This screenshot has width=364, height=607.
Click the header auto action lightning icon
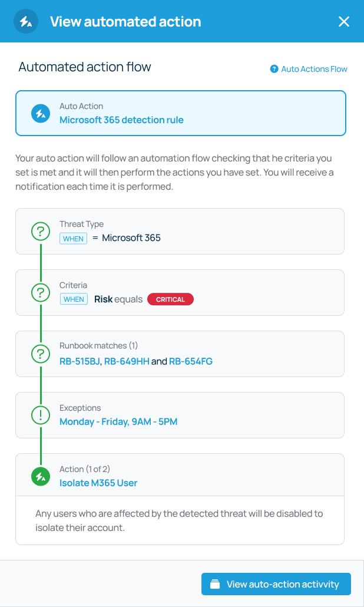point(26,22)
